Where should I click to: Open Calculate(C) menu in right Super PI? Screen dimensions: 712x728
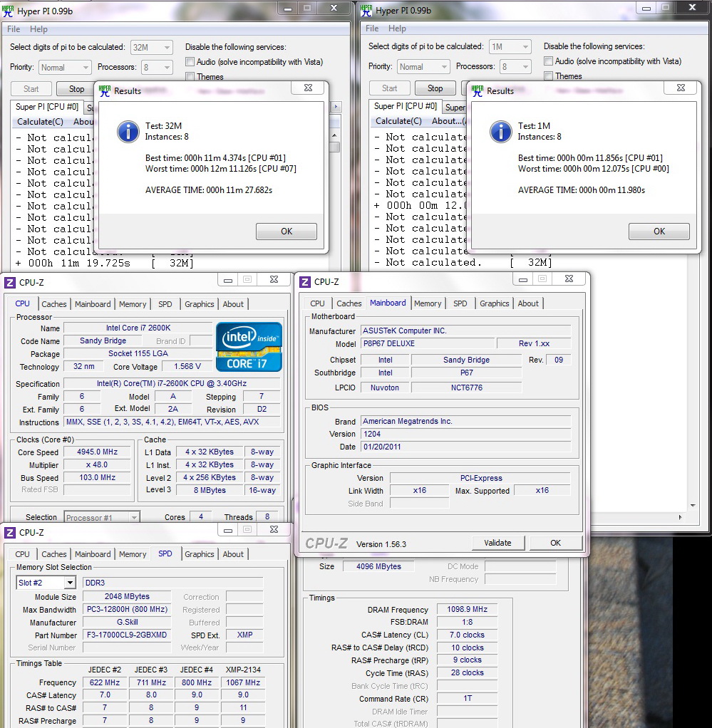[x=398, y=120]
